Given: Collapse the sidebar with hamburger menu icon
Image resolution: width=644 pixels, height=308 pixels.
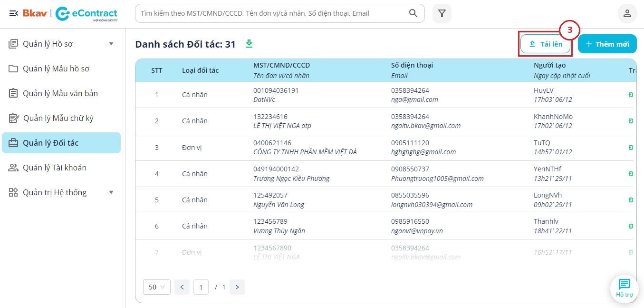Looking at the screenshot, I should (13, 13).
